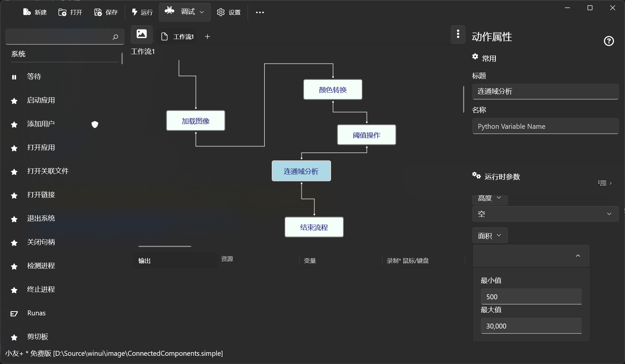Select the 输出 tab at the bottom

pos(144,261)
